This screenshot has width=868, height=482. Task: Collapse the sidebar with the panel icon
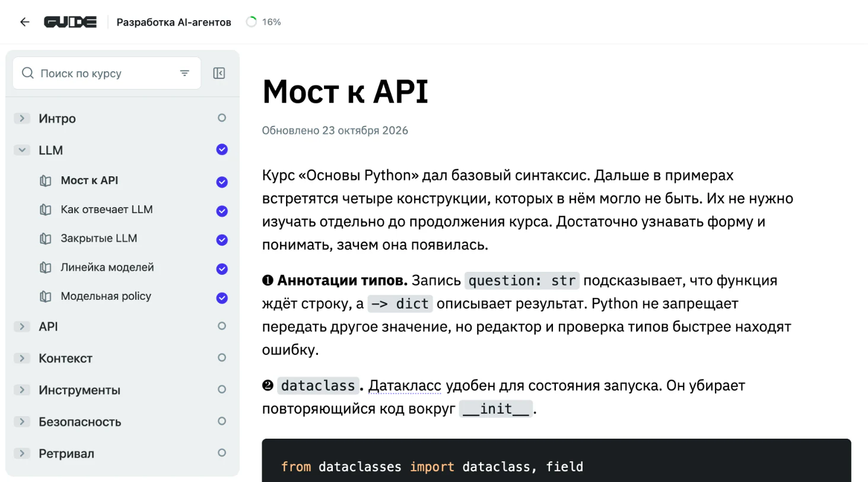pos(219,73)
